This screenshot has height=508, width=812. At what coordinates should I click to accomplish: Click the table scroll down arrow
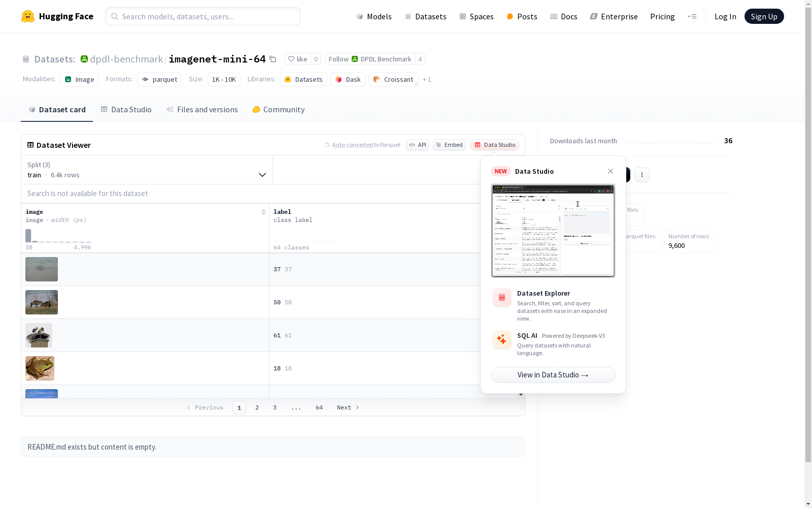tap(521, 395)
